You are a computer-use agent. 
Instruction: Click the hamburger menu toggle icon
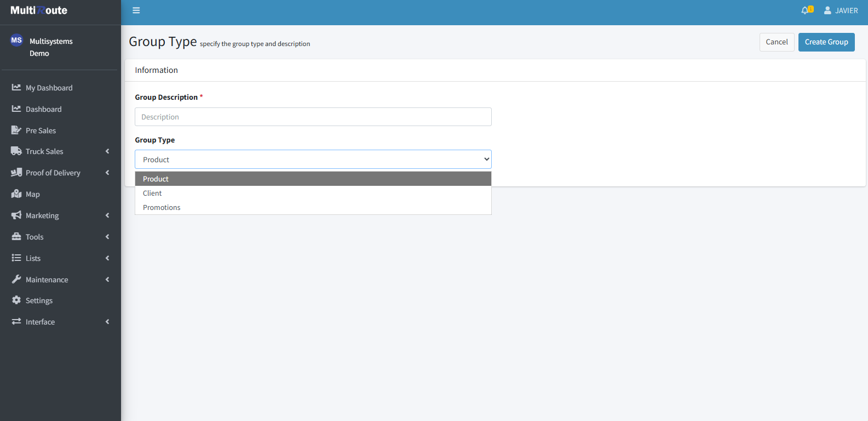pyautogui.click(x=136, y=10)
